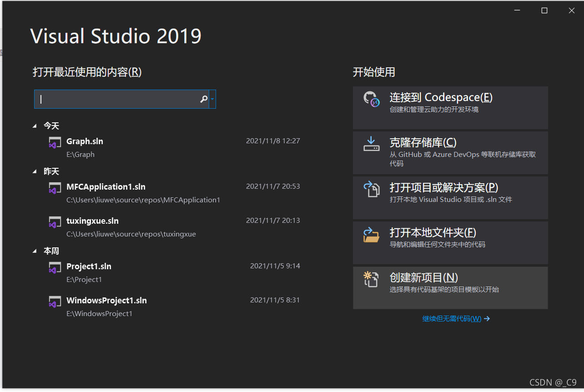The width and height of the screenshot is (584, 392).
Task: Choose 创建新项目
Action: [450, 288]
